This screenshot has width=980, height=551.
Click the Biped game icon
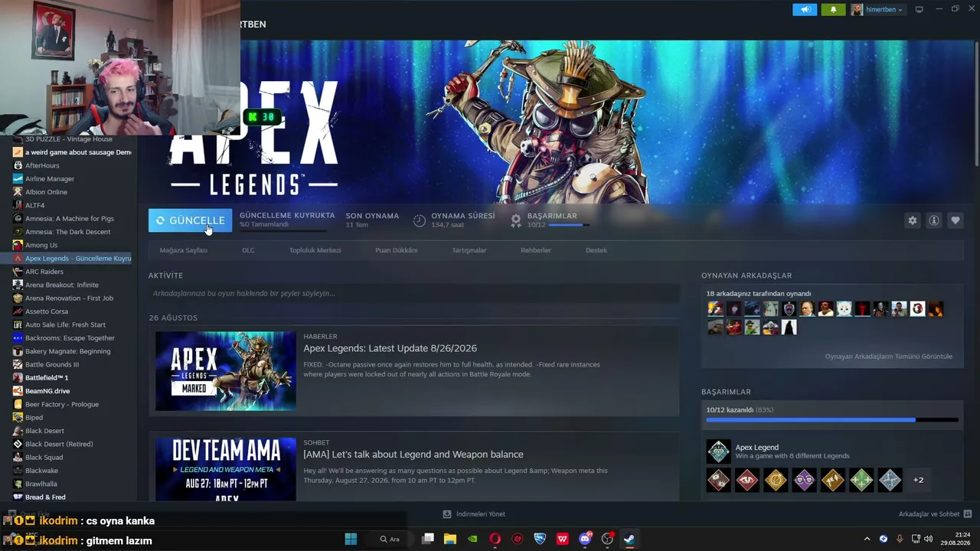pyautogui.click(x=18, y=418)
